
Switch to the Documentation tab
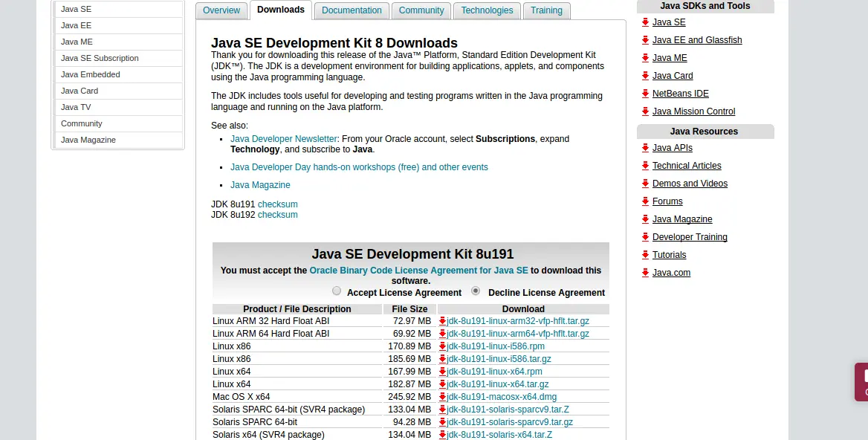pyautogui.click(x=352, y=10)
